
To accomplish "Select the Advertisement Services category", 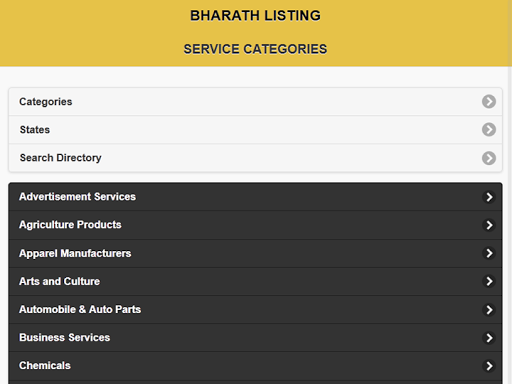I will tap(255, 197).
